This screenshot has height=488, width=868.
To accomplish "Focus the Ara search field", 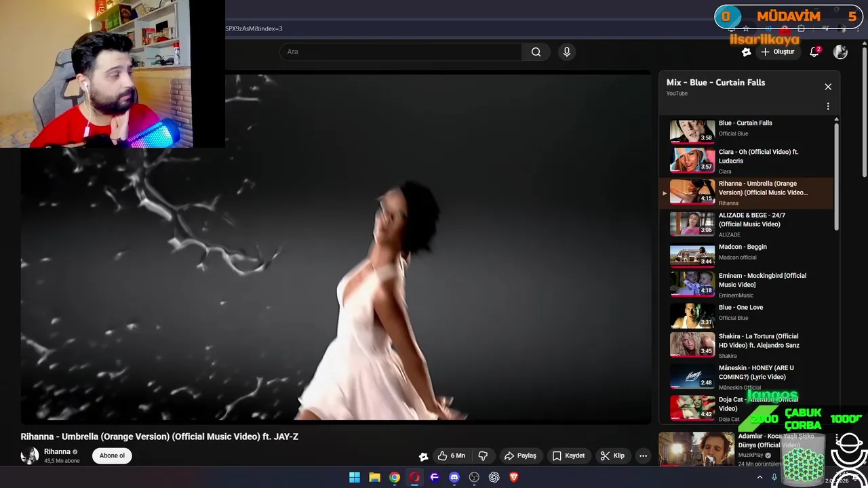I will coord(401,52).
